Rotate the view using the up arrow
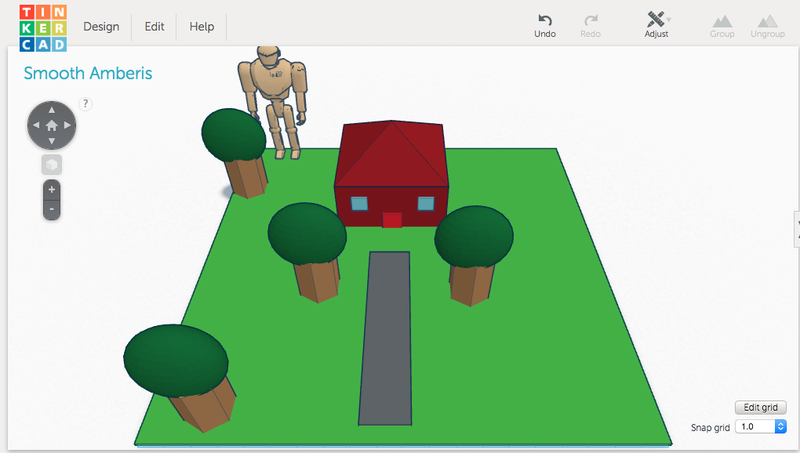Image resolution: width=800 pixels, height=453 pixels. (51, 110)
